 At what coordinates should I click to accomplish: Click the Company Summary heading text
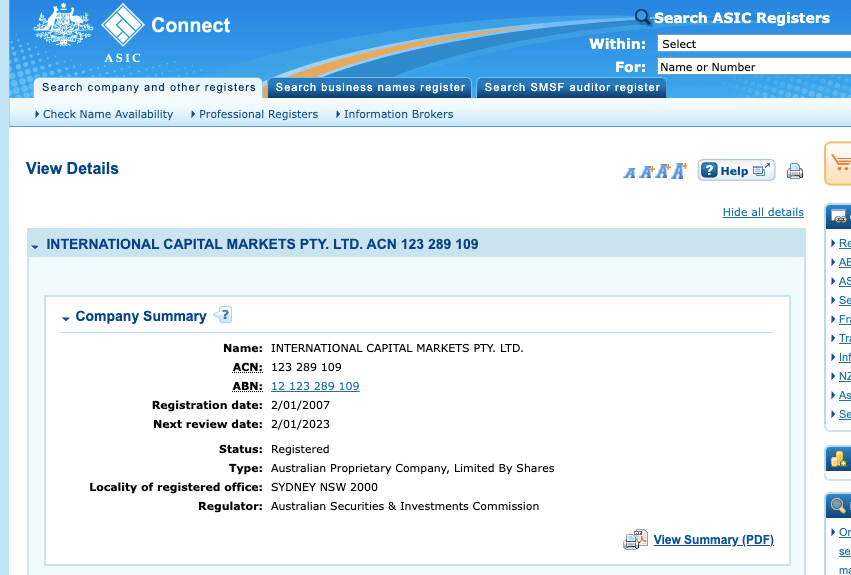point(141,316)
